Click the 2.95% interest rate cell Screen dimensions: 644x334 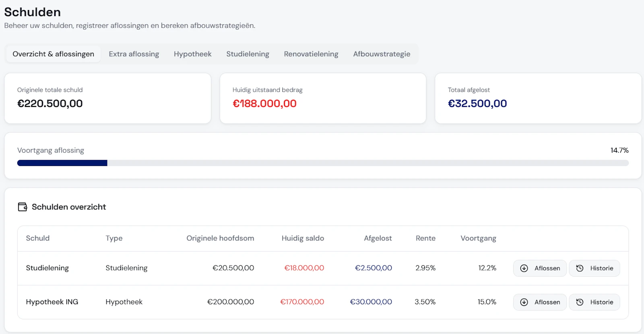click(425, 268)
